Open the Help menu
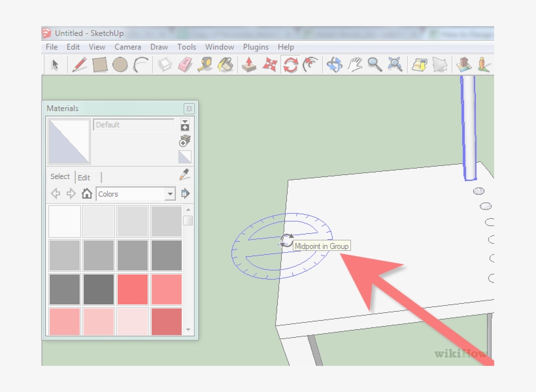This screenshot has height=392, width=536. pos(286,47)
